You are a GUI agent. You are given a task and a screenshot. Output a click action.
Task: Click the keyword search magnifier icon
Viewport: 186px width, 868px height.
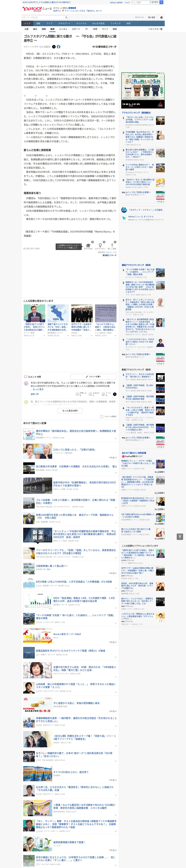pos(66,18)
